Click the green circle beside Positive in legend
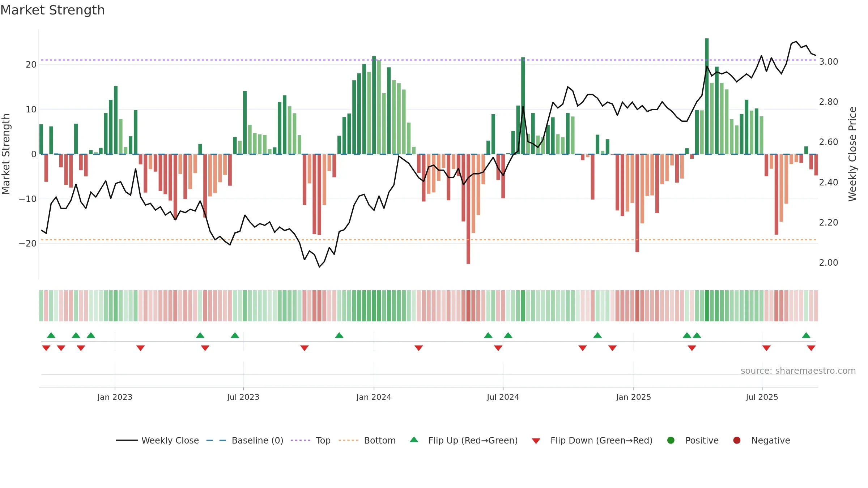This screenshot has height=488, width=868. pos(671,440)
